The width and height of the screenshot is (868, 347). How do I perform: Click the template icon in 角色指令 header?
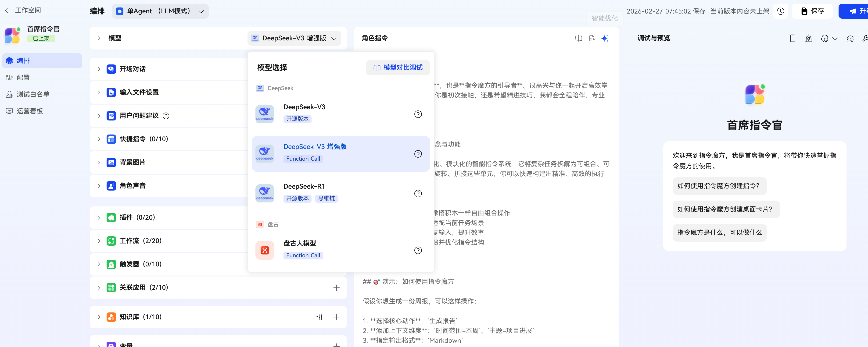pyautogui.click(x=592, y=38)
